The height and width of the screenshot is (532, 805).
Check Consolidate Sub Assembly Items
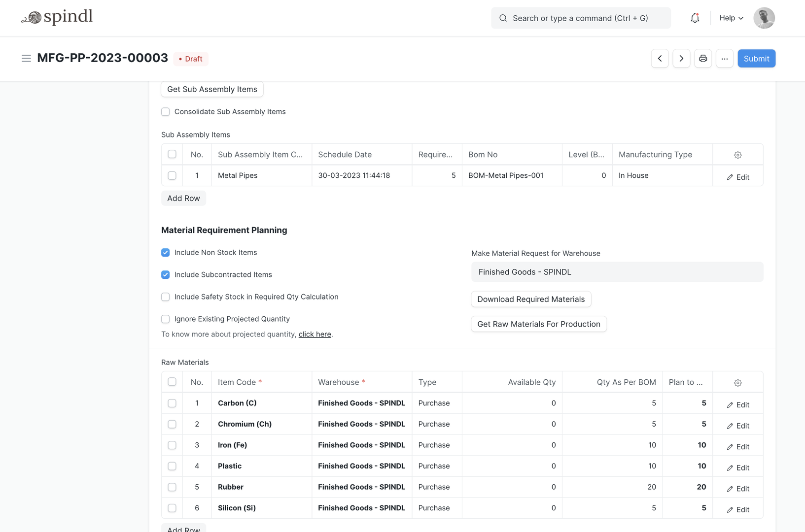(x=166, y=112)
